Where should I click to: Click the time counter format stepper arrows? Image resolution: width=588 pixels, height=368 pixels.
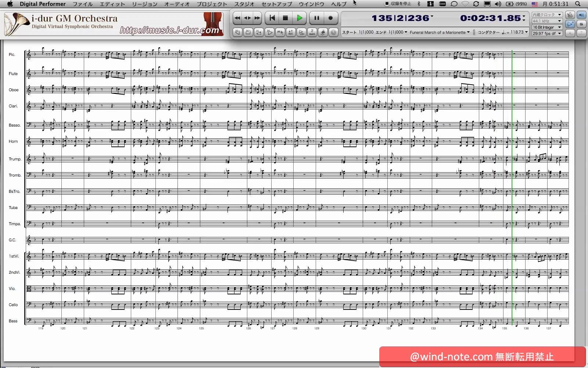524,18
